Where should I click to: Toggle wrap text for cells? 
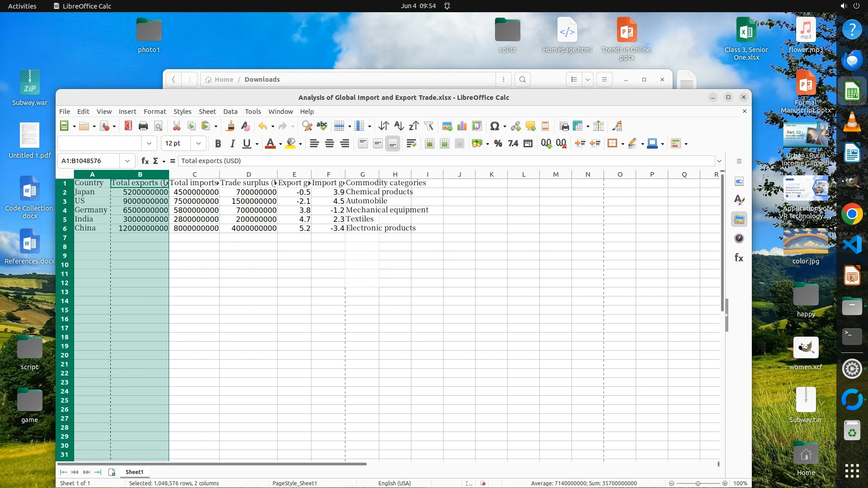411,144
